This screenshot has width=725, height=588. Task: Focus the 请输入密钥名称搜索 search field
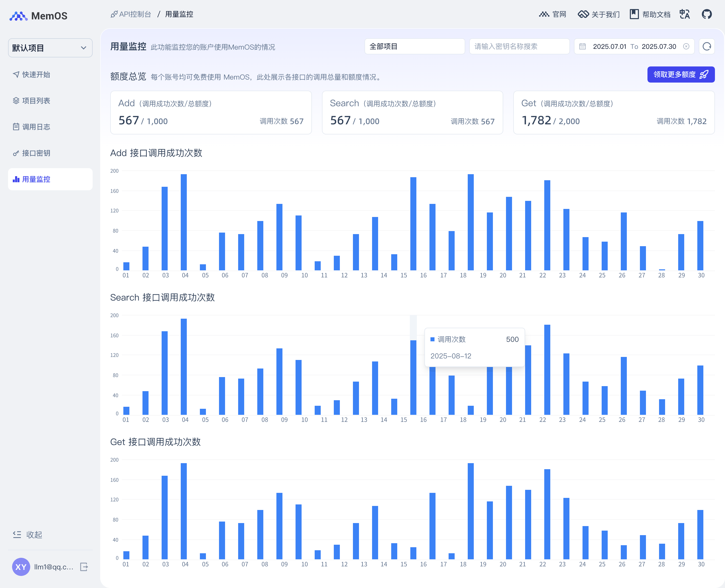pyautogui.click(x=519, y=46)
